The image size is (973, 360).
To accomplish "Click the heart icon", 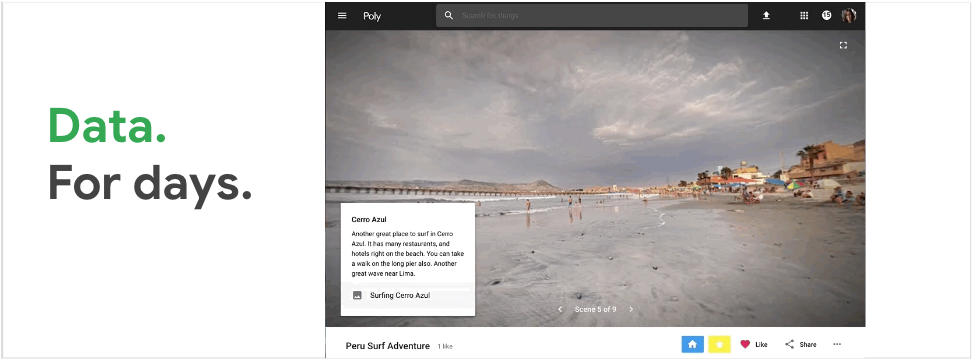I will coord(745,344).
